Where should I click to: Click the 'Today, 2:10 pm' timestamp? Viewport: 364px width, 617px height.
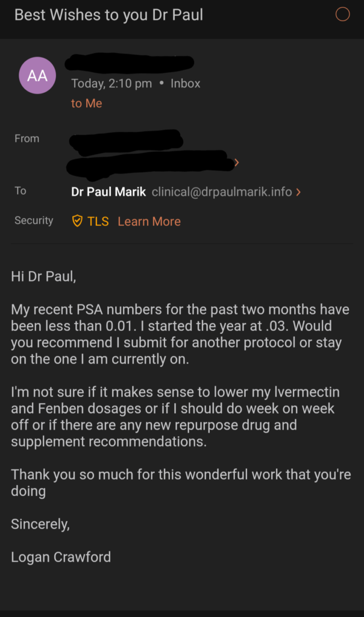click(x=111, y=83)
